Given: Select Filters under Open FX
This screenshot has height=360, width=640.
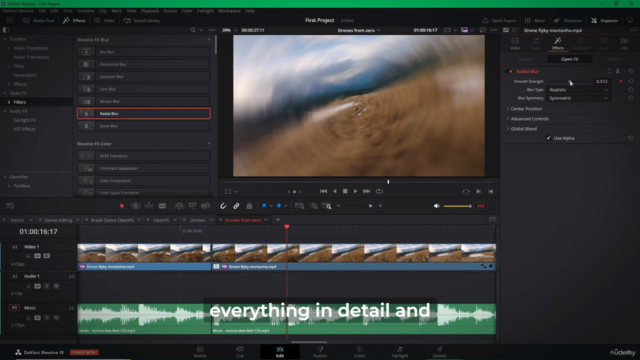Looking at the screenshot, I should click(x=20, y=102).
